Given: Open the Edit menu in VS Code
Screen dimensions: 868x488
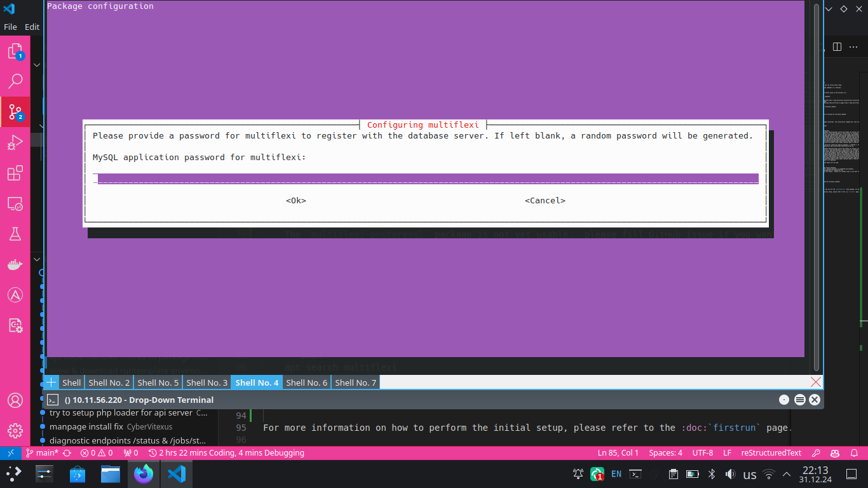Looking at the screenshot, I should click(x=32, y=27).
